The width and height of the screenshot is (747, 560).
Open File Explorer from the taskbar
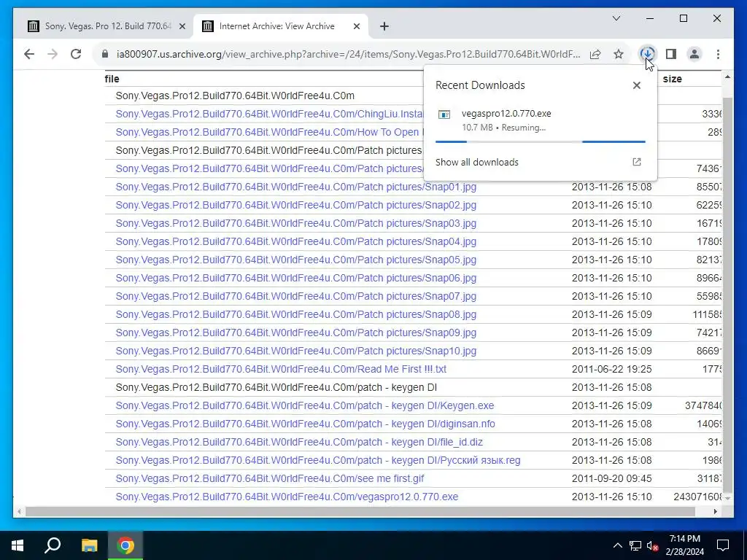(x=89, y=545)
